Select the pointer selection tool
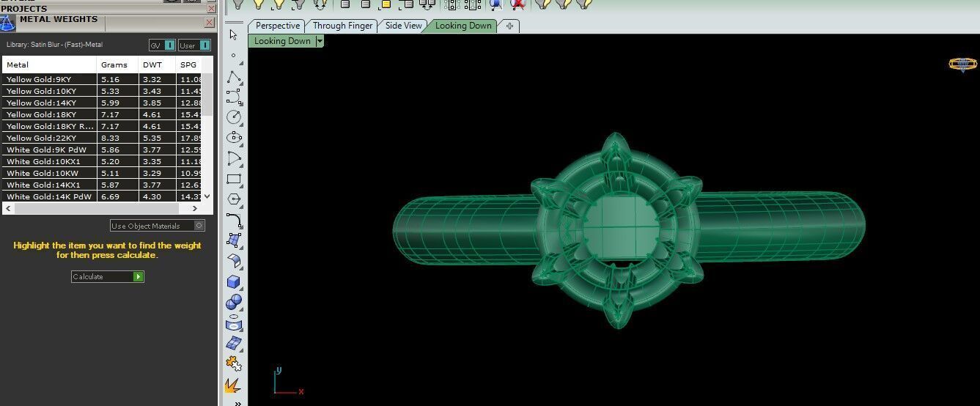The width and height of the screenshot is (980, 406). (x=233, y=34)
